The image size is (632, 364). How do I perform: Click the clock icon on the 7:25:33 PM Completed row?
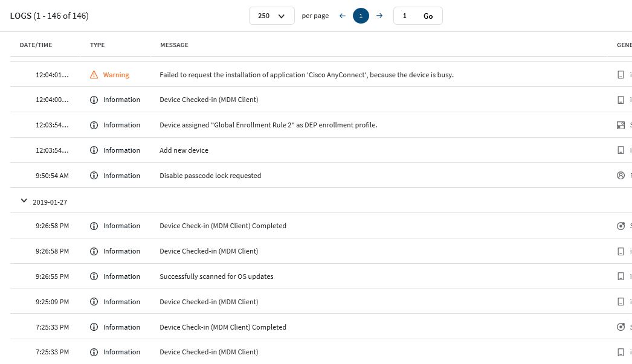(x=621, y=327)
